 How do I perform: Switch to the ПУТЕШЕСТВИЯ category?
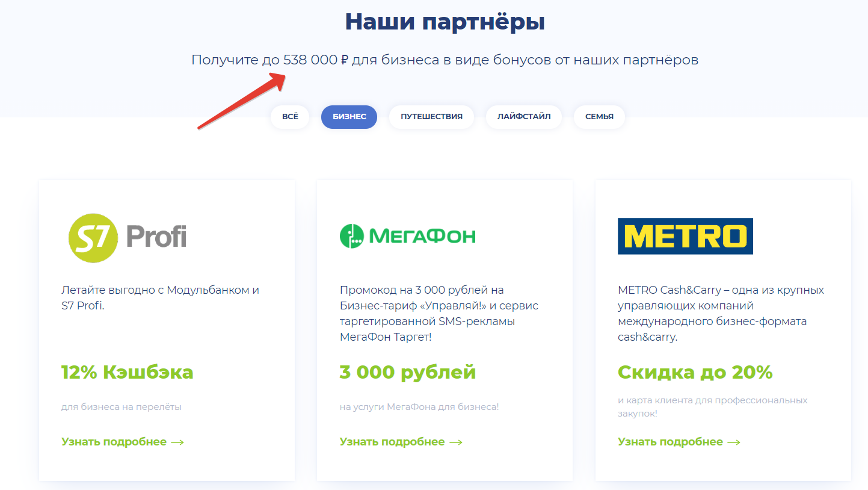tap(431, 117)
